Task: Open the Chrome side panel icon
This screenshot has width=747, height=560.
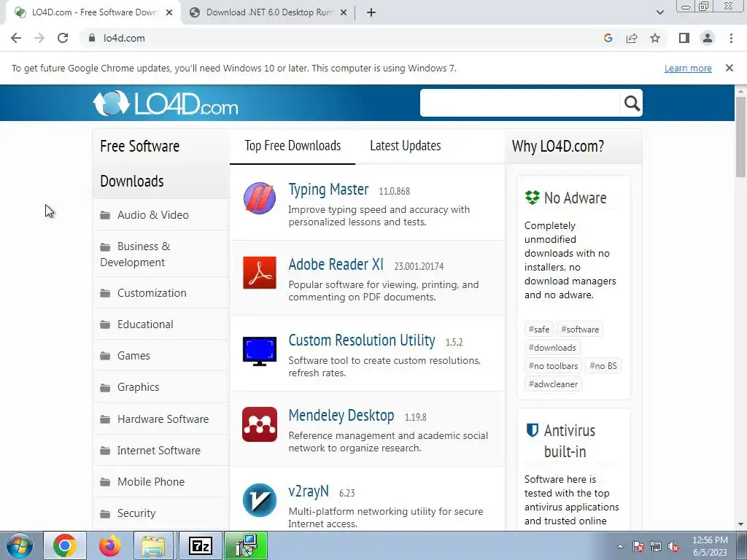Action: [684, 38]
